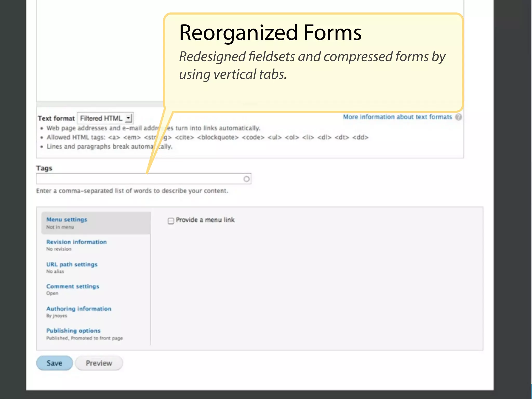Open the Menu settings vertical tab

67,220
